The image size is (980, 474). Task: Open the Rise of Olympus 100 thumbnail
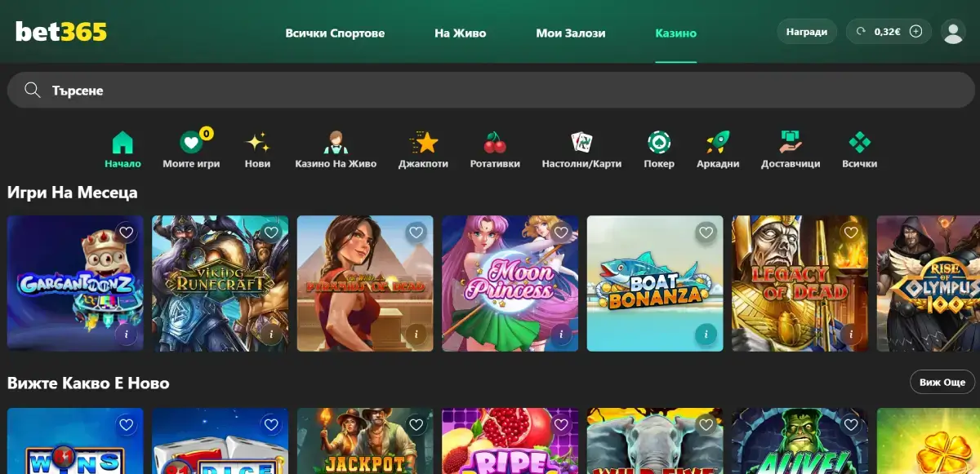[x=929, y=283]
